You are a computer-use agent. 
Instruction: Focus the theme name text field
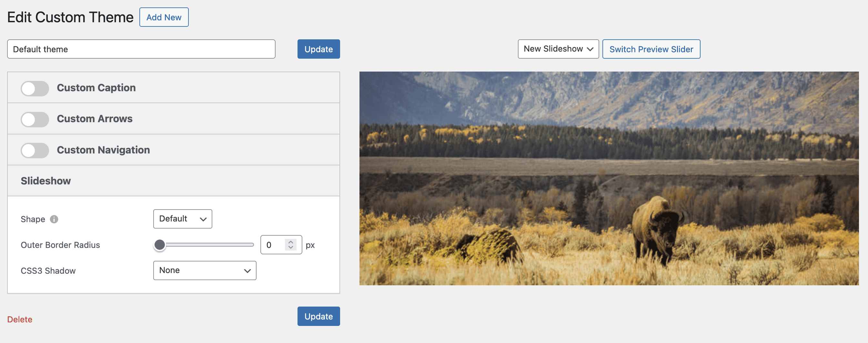pyautogui.click(x=141, y=49)
